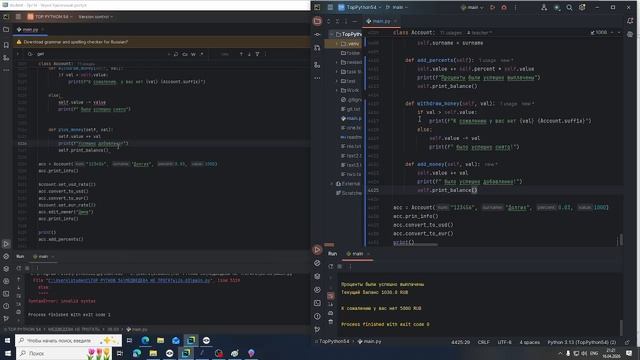The image size is (640, 360).
Task: Open Pull Requests tool window in right PyCharm
Action: coord(317,48)
